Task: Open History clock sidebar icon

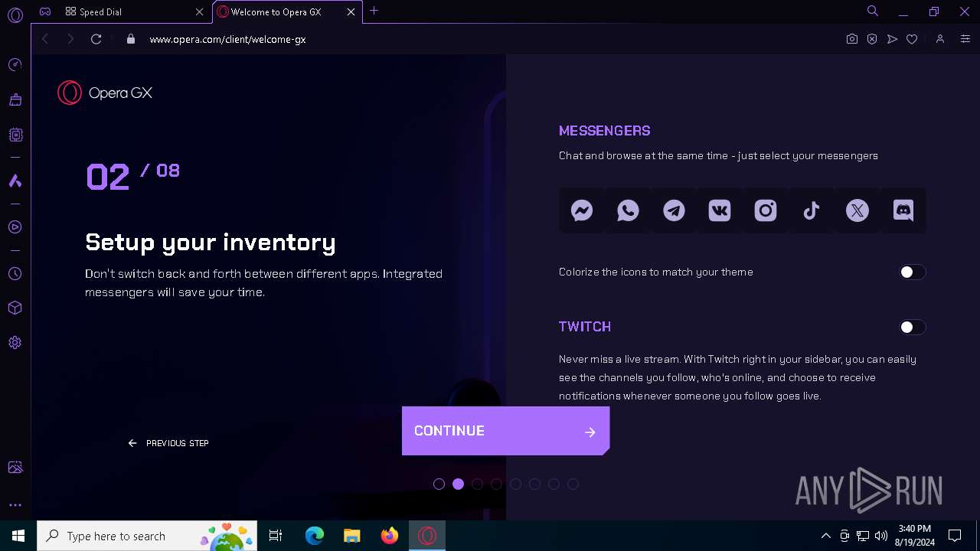Action: click(15, 274)
